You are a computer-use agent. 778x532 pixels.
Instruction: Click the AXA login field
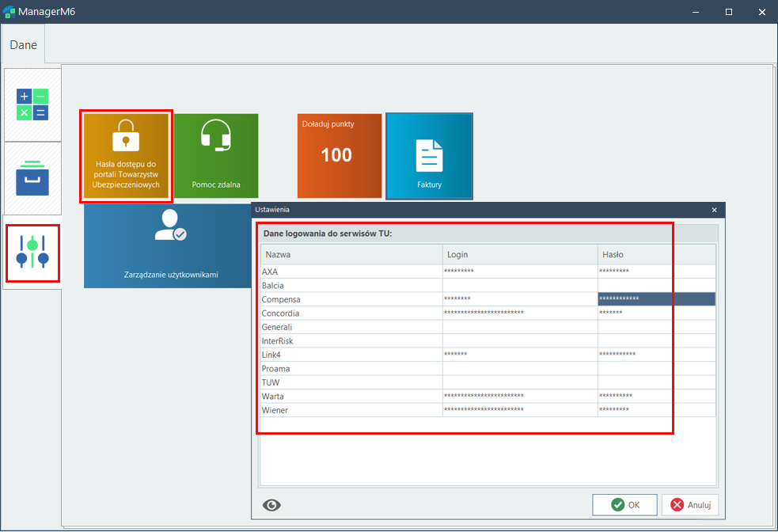[520, 272]
